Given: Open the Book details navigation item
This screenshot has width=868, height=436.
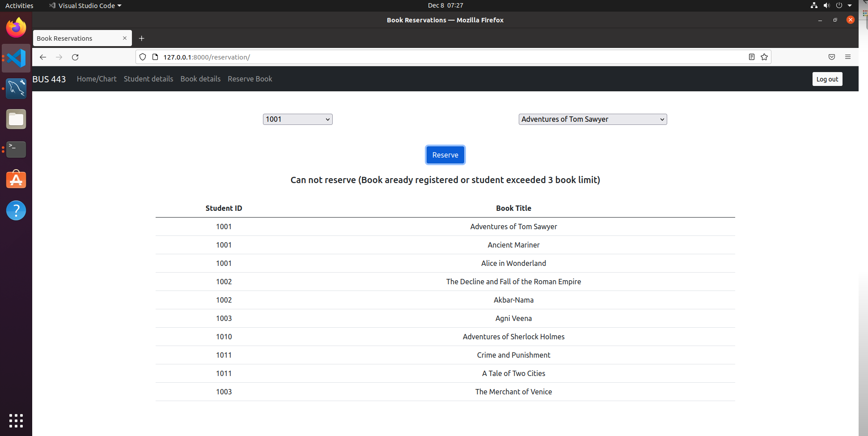Looking at the screenshot, I should tap(200, 79).
